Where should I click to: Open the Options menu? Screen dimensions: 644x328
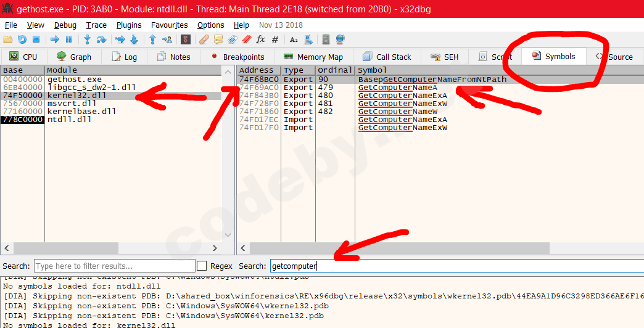211,25
